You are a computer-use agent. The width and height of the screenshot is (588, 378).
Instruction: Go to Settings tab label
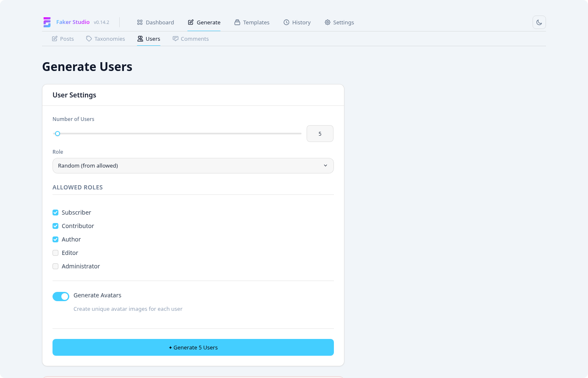344,22
